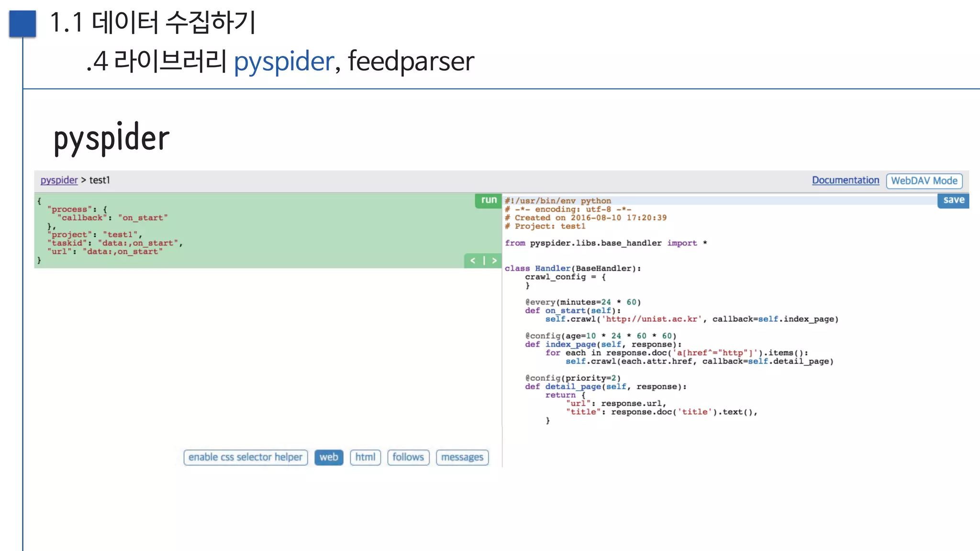Show the follows tab
The image size is (980, 551).
408,457
